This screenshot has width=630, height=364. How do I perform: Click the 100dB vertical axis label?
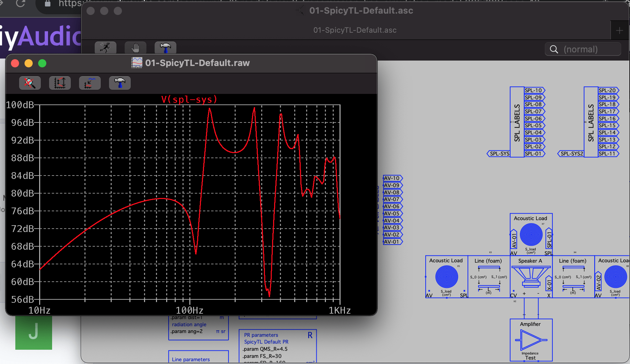[20, 105]
